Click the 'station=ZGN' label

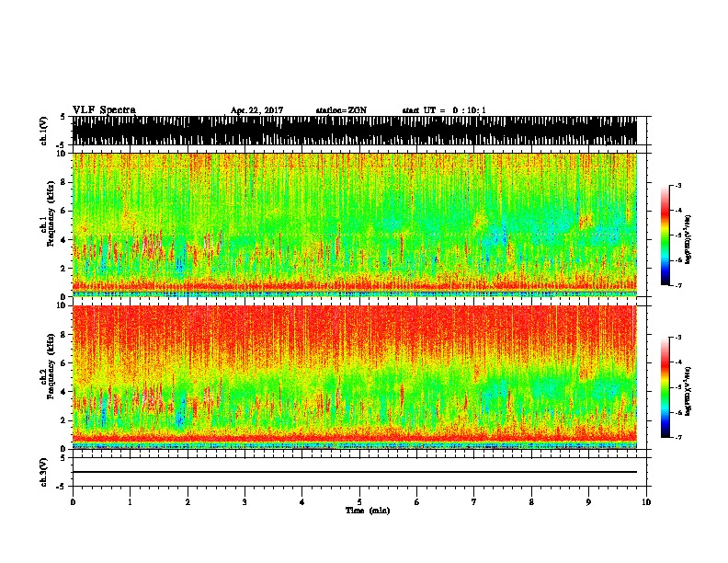tap(341, 110)
